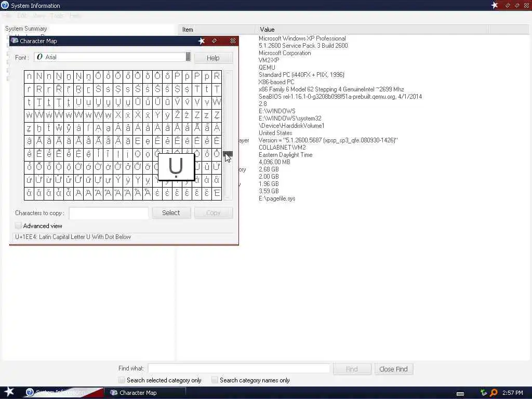532x399 pixels.
Task: Select the 5.1.2600 Service Pack 3 value
Action: (x=303, y=46)
